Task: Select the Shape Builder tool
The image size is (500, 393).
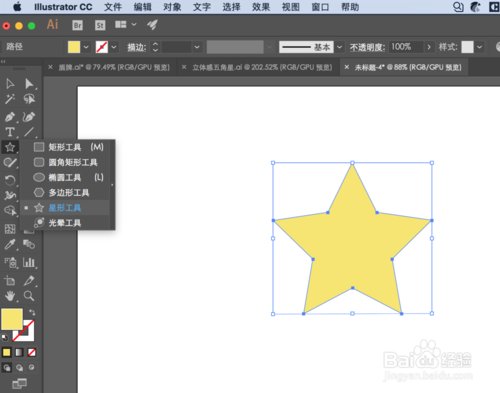Action: 10,210
